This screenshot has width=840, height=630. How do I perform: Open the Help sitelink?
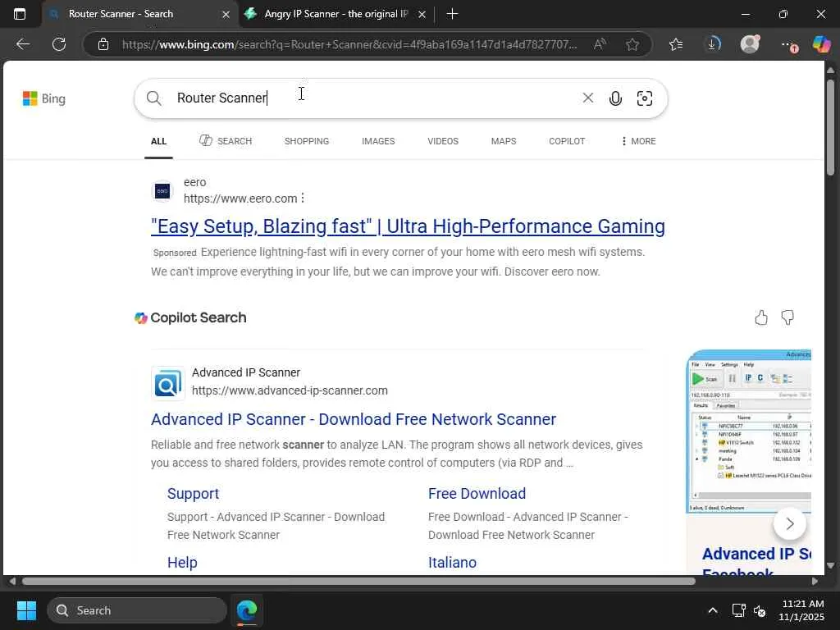(182, 563)
